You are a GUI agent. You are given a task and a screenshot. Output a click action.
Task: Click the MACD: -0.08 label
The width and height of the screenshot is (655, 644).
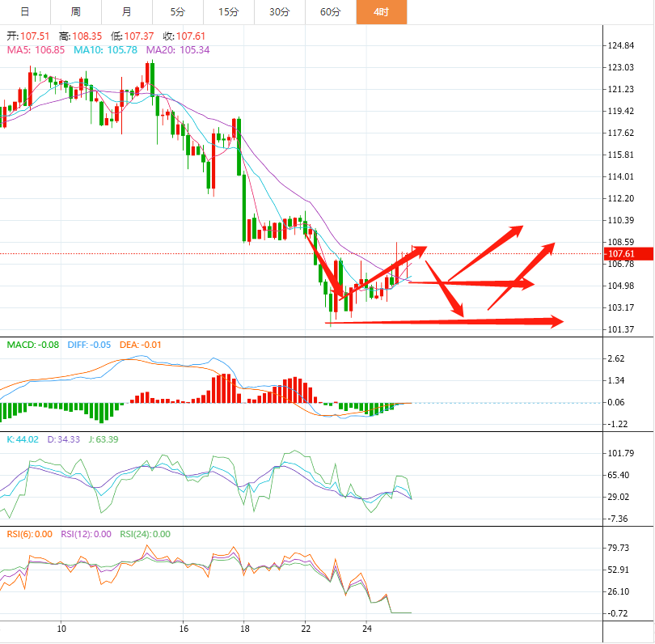point(33,345)
